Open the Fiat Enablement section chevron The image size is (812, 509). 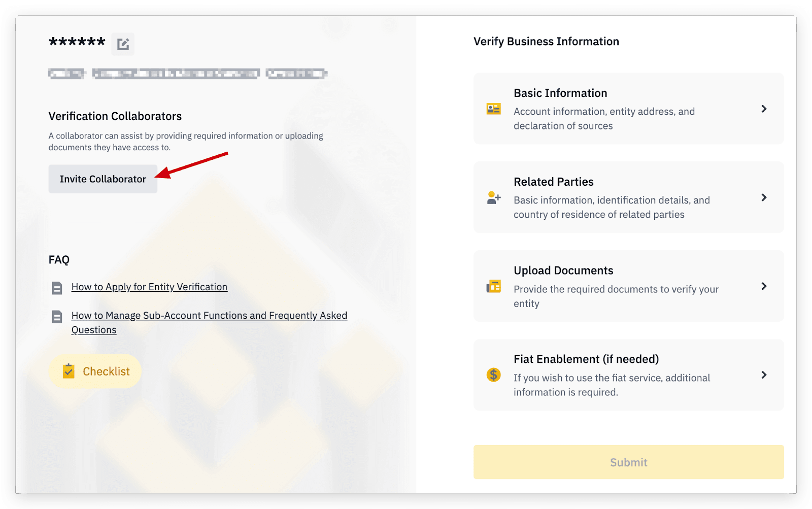(x=764, y=375)
